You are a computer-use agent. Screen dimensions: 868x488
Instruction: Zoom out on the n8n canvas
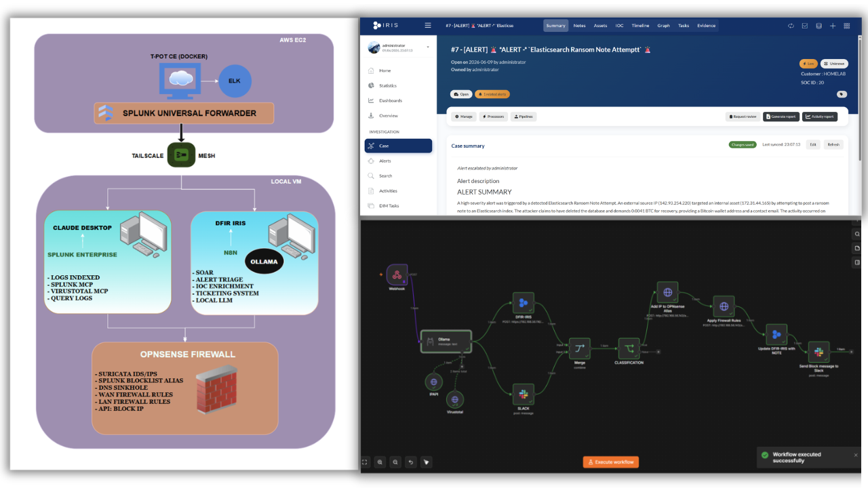[x=395, y=462]
